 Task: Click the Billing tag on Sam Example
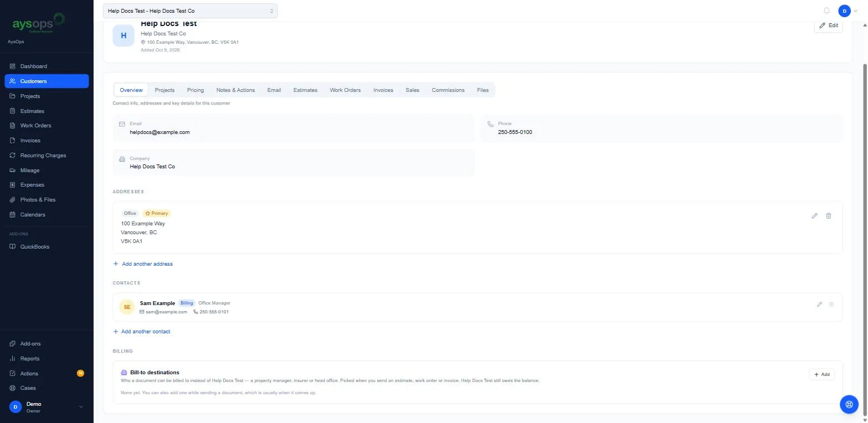(x=187, y=303)
